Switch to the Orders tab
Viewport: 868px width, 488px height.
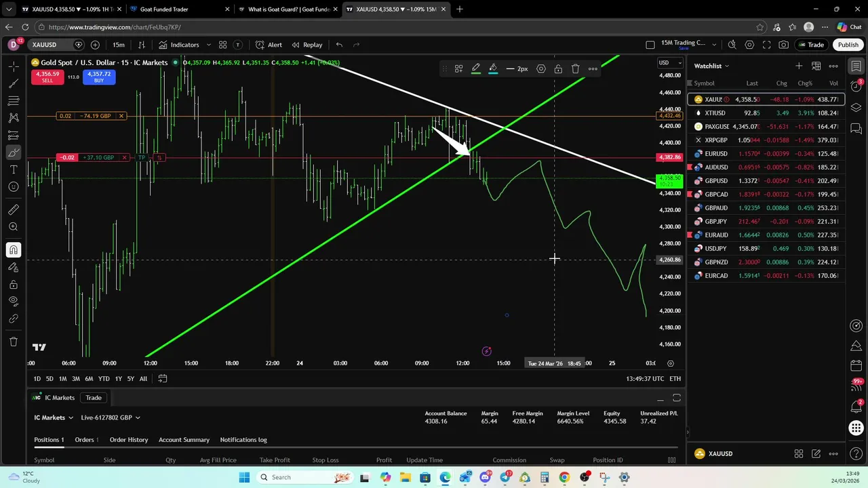coord(86,440)
